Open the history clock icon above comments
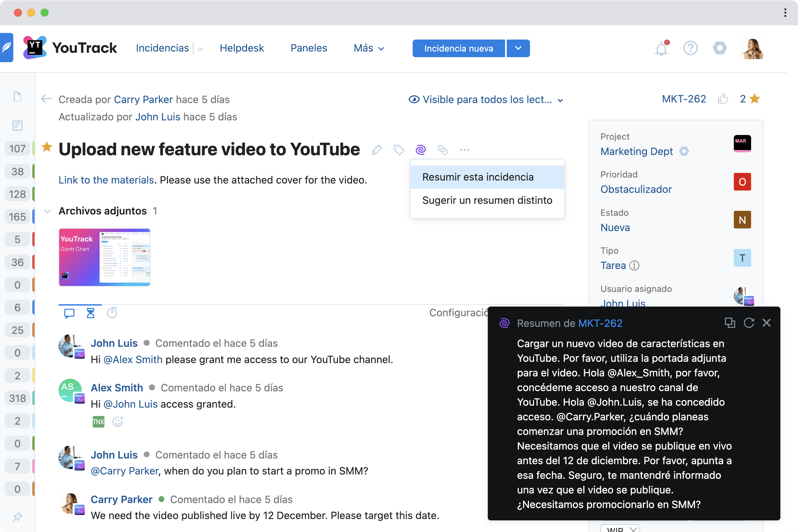Viewport: 798px width, 532px height. point(112,313)
